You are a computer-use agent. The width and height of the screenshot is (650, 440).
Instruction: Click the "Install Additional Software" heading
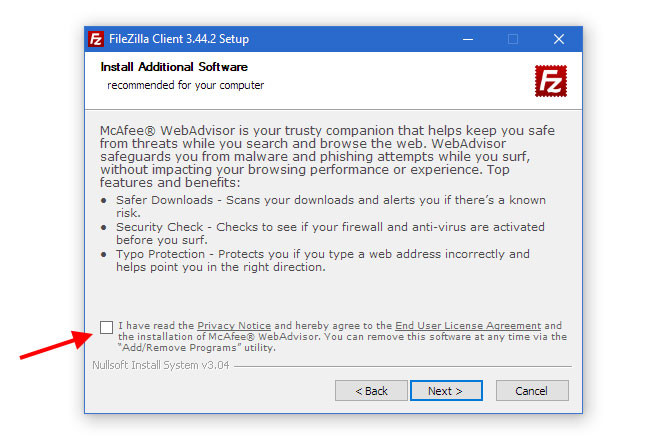point(174,67)
